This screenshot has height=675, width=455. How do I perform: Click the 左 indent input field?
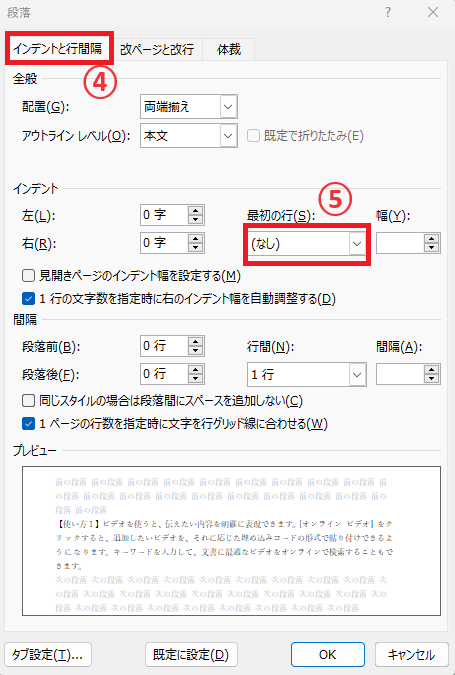[164, 215]
